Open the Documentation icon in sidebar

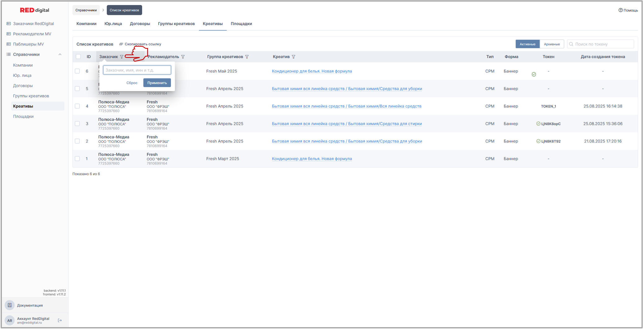pos(10,305)
